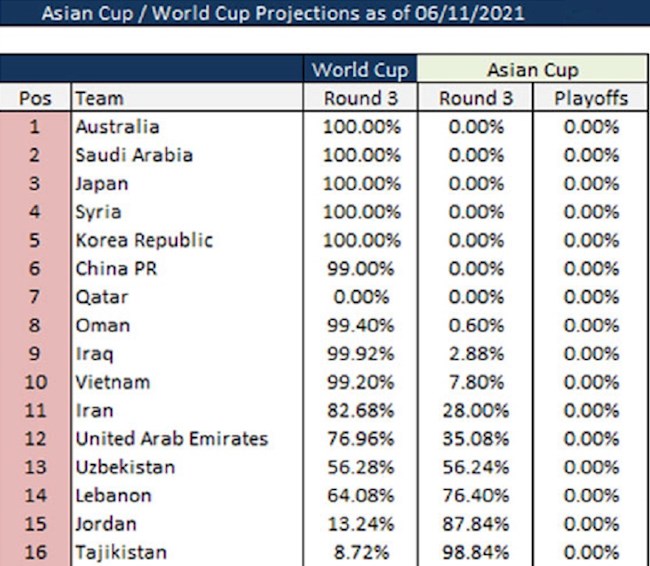Select the Australia team cell
Viewport: 650px width, 566px height.
pos(117,127)
